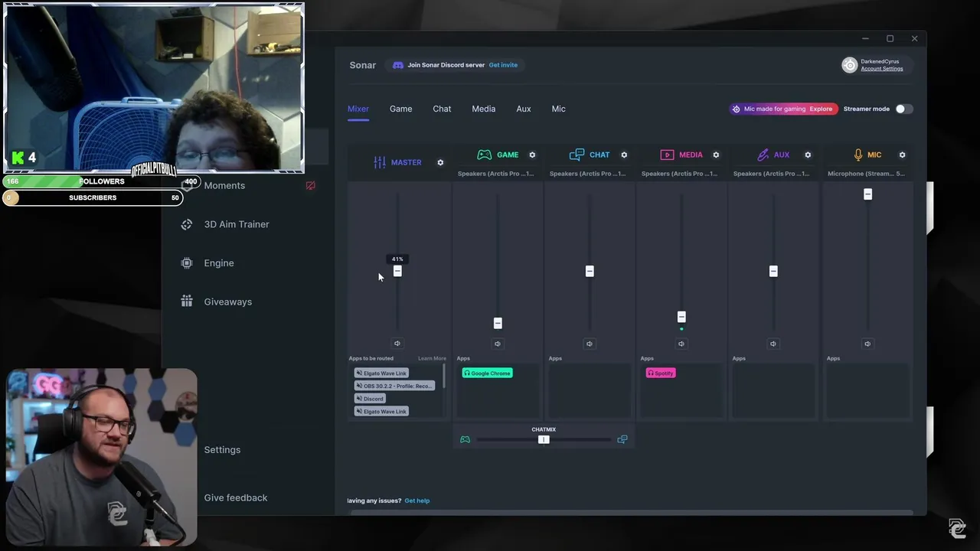Switch to the Game tab
Viewport: 980px width, 551px height.
tap(400, 109)
